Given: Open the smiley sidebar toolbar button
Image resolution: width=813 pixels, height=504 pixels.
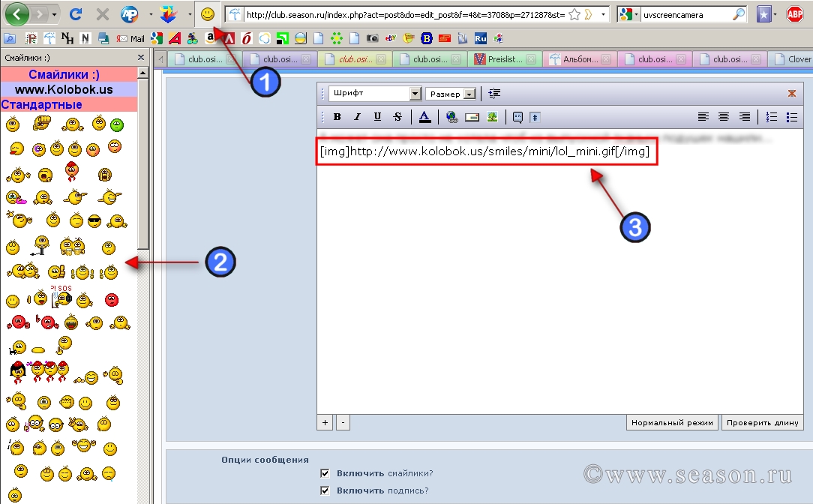Looking at the screenshot, I should 208,14.
